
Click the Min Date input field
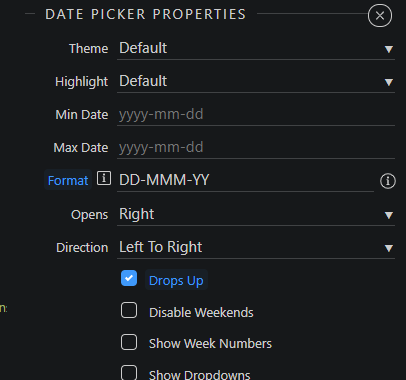[256, 115]
